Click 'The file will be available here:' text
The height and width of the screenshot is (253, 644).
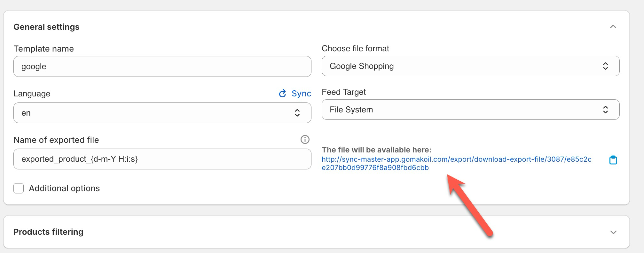point(376,150)
